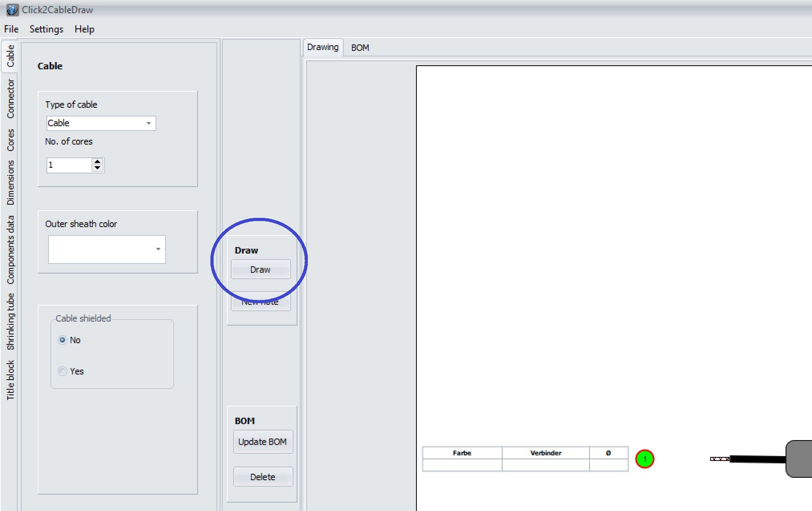
Task: Click the Update BOM button
Action: coord(263,442)
